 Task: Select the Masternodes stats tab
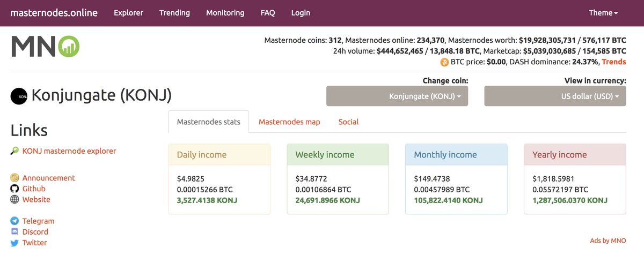(x=209, y=122)
